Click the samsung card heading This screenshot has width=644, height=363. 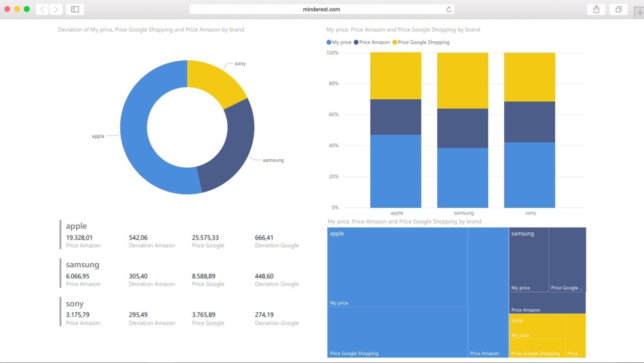[83, 265]
